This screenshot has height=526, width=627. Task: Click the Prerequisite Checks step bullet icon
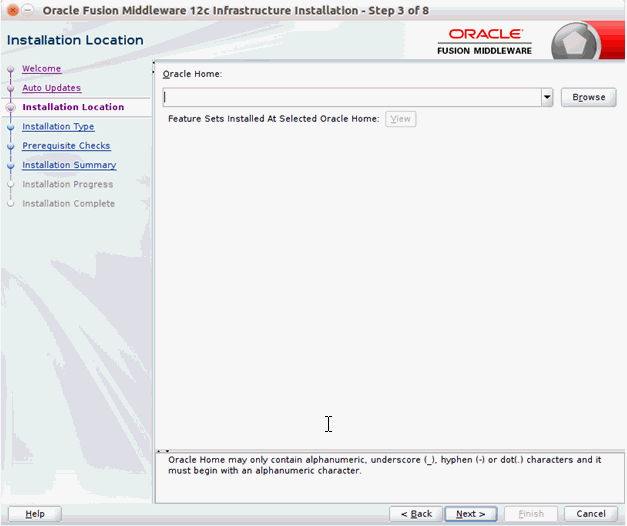11,146
